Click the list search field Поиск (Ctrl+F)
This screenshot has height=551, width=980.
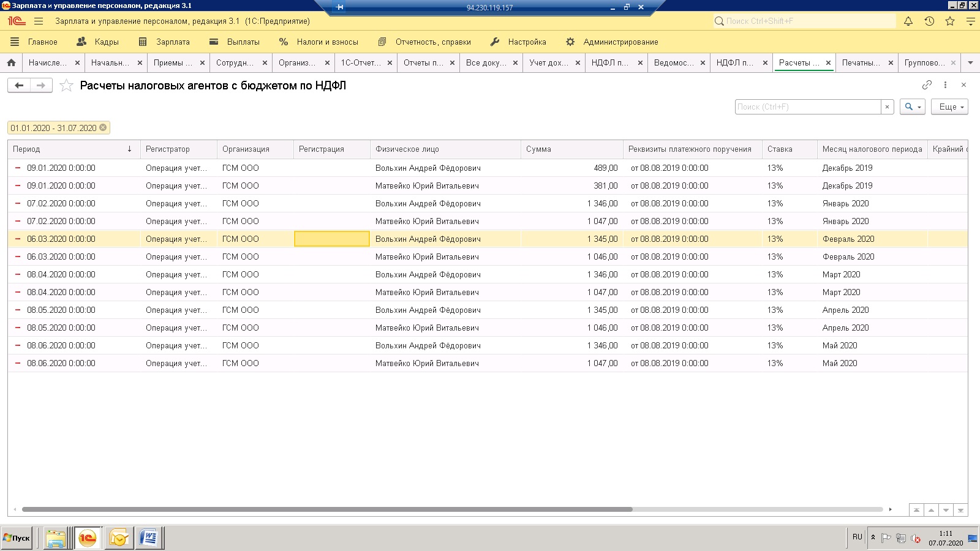[x=808, y=107]
